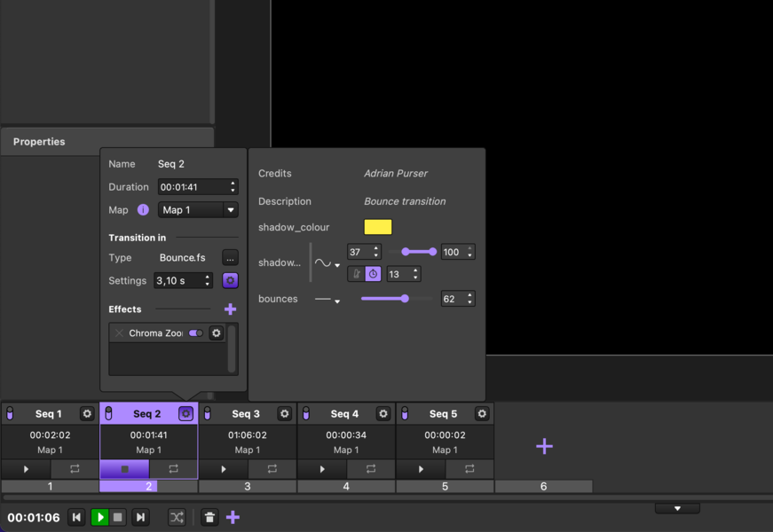
Task: Play the Seq 5 sequence
Action: 420,469
